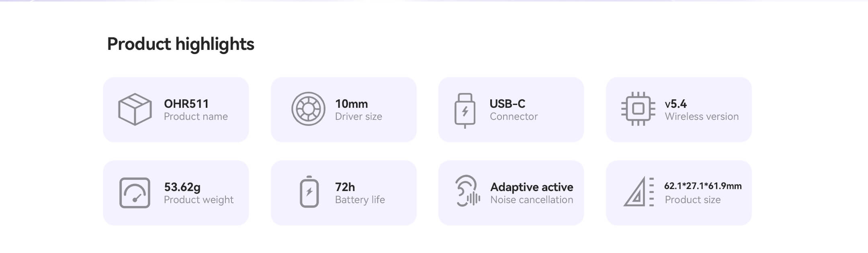Click the OHR511 product name text
Screen dimensions: 868x253
coord(186,104)
